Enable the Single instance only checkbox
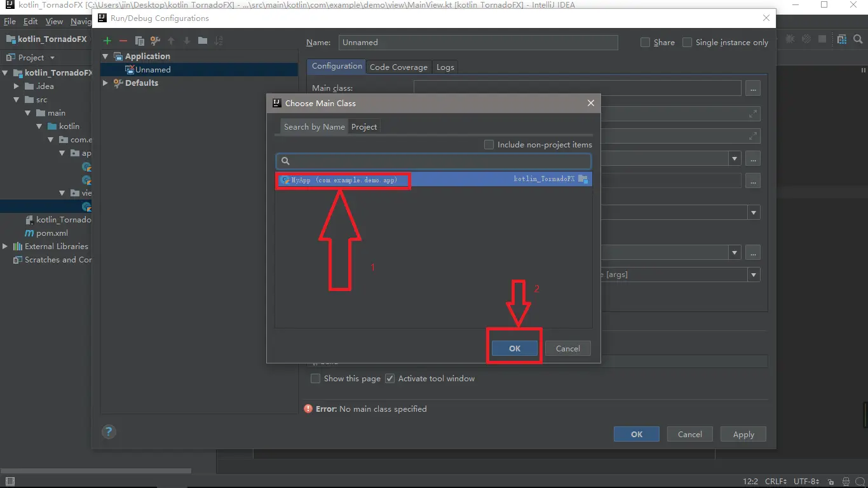The width and height of the screenshot is (868, 488). tap(687, 43)
